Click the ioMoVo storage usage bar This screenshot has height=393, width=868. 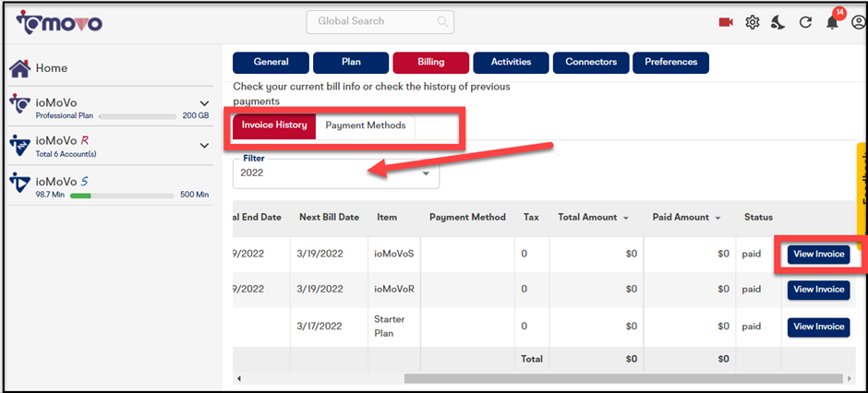click(138, 116)
